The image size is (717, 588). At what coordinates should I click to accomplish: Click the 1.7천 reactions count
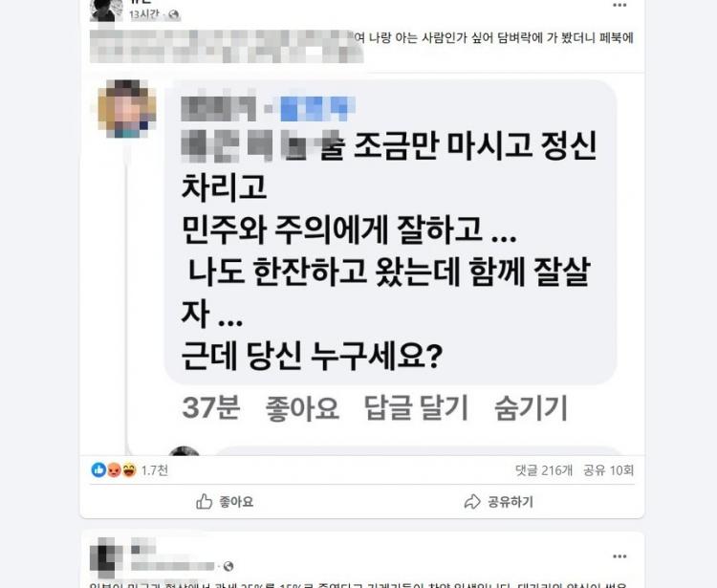pos(155,470)
